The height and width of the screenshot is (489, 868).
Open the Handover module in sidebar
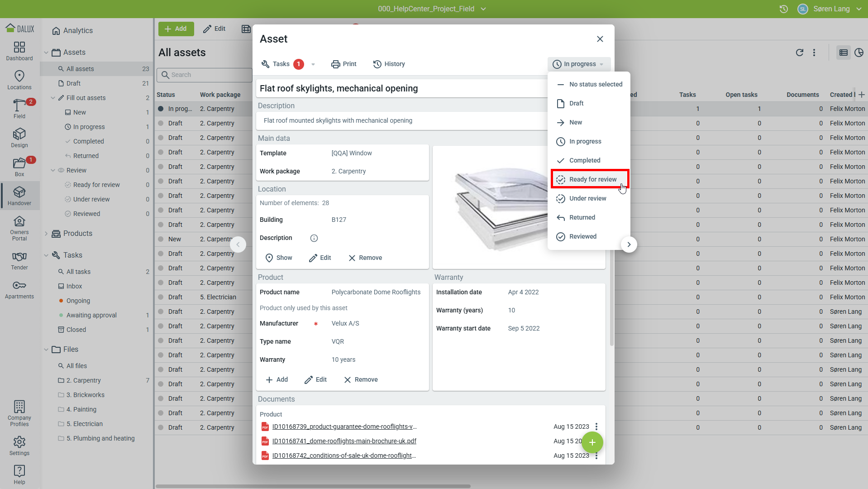coord(19,196)
